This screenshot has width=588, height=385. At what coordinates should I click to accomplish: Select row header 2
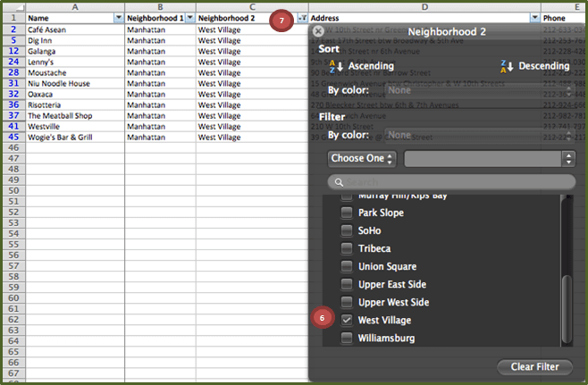[x=14, y=29]
